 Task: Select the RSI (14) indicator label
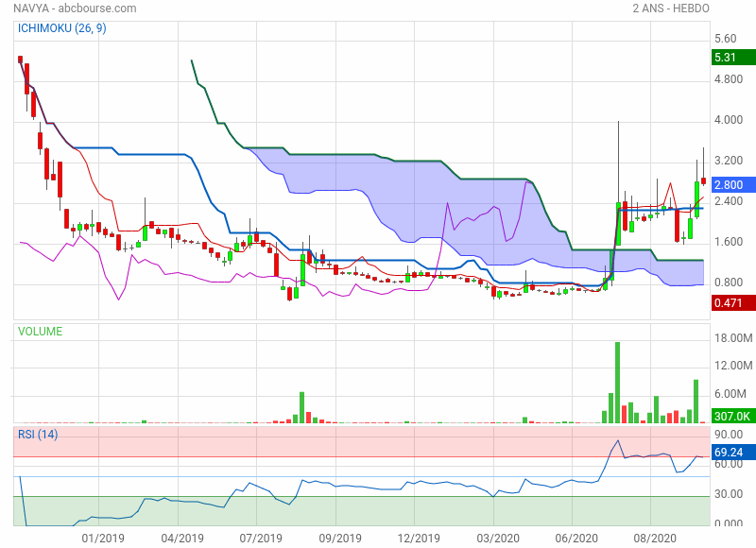coord(38,435)
